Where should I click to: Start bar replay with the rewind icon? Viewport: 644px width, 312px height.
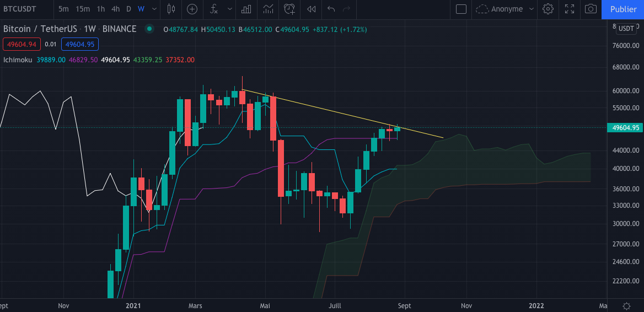312,9
